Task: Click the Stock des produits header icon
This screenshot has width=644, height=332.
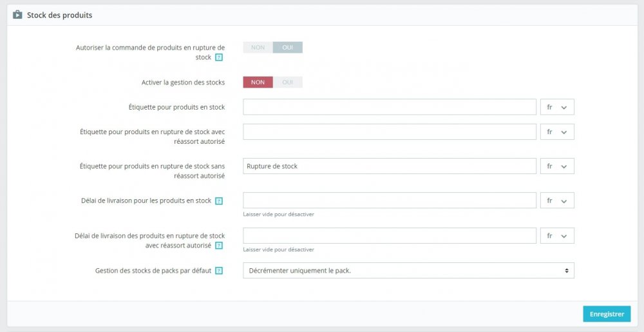Action: 17,15
